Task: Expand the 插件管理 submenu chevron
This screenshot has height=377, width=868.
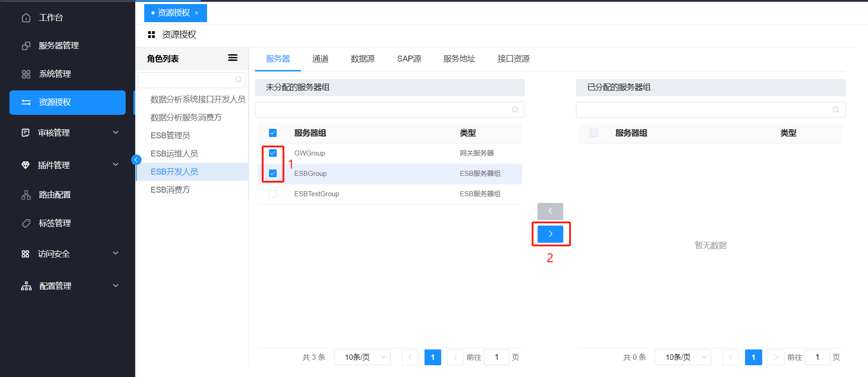Action: point(116,165)
